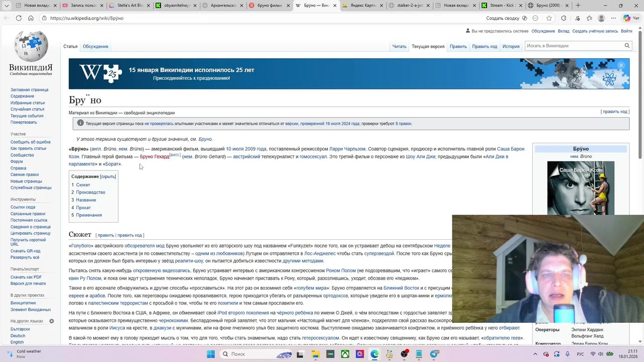Open the language settings gear in sidebar
The width and height of the screenshot is (644, 362).
pyautogui.click(x=51, y=321)
